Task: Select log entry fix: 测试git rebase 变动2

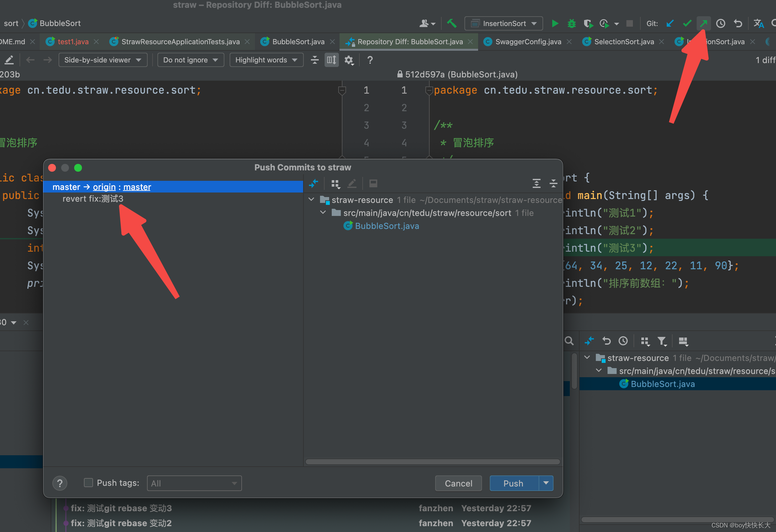Action: 121,523
